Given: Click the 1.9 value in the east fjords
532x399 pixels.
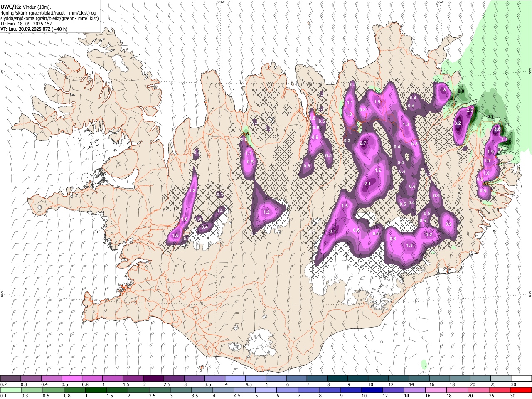Looking at the screenshot, I should coord(490,152).
